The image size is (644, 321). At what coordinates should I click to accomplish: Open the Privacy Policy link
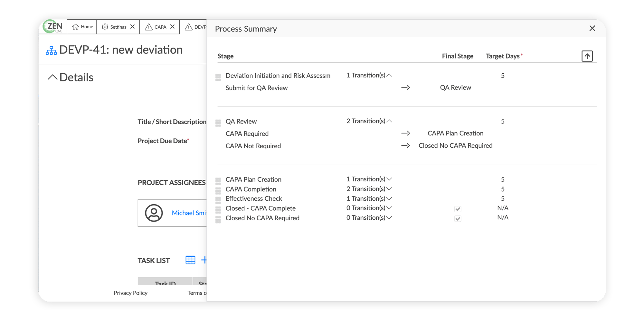[x=130, y=293]
